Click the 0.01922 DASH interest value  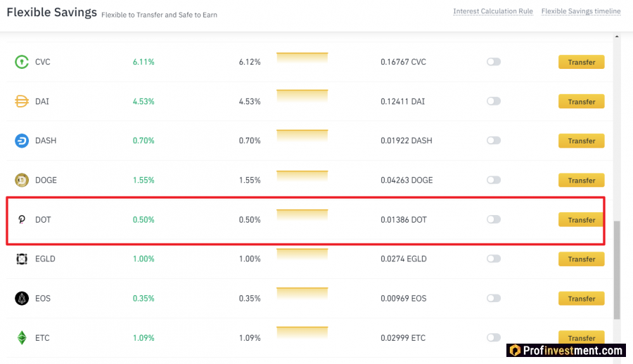coord(406,141)
